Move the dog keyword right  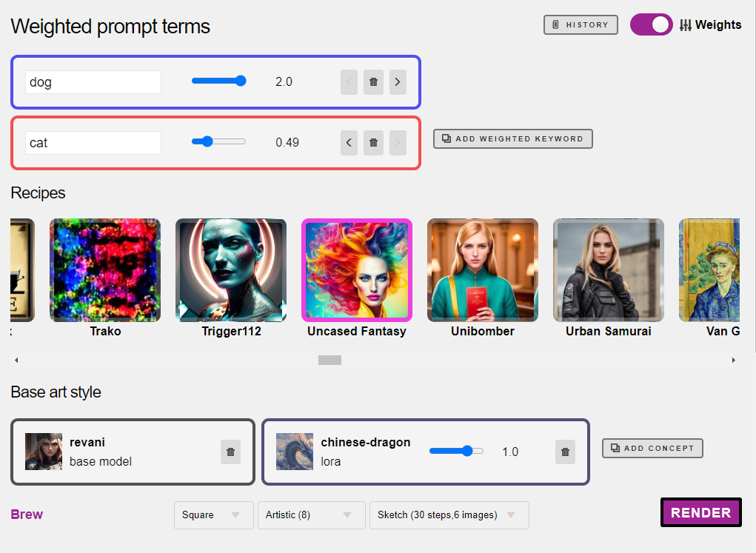(x=398, y=82)
